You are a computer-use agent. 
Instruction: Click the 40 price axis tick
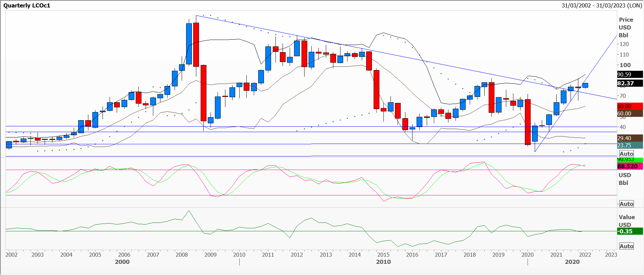coord(622,127)
